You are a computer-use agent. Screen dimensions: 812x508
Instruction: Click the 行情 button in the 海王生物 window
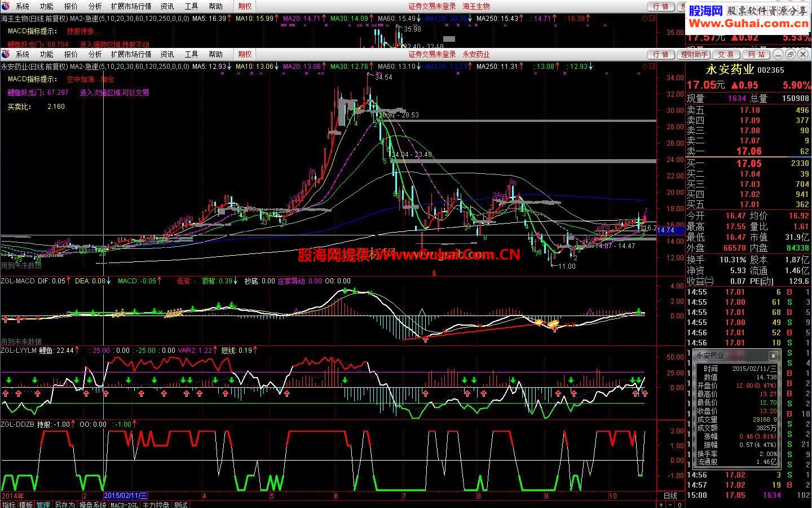661,6
